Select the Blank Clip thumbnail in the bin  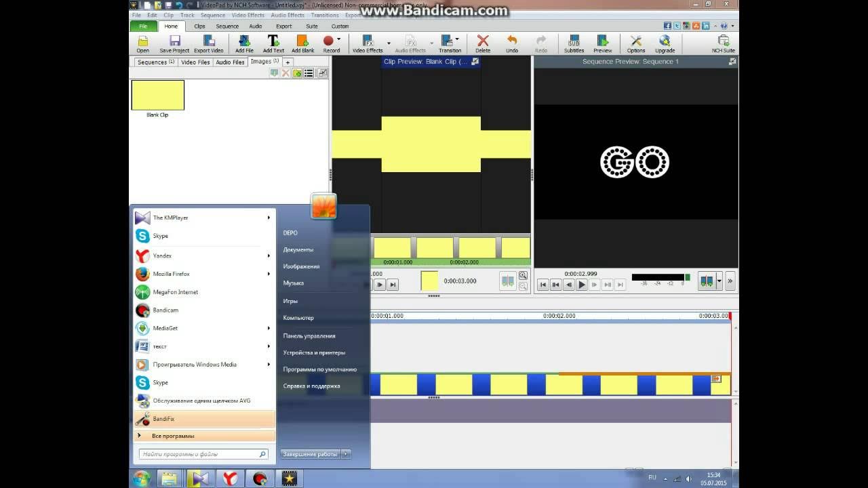(x=157, y=95)
